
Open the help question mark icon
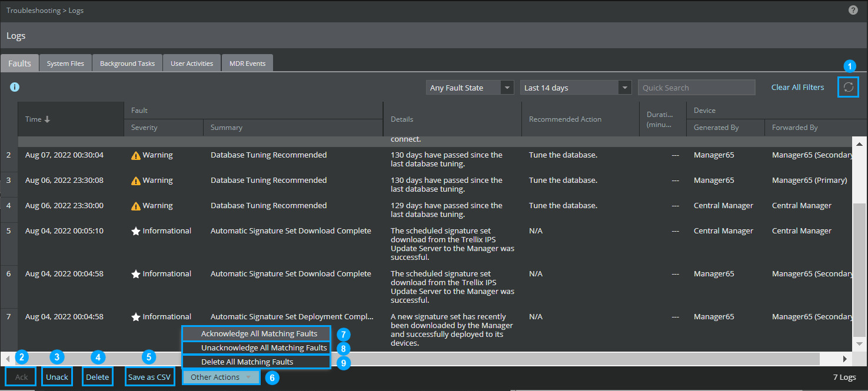[x=853, y=10]
